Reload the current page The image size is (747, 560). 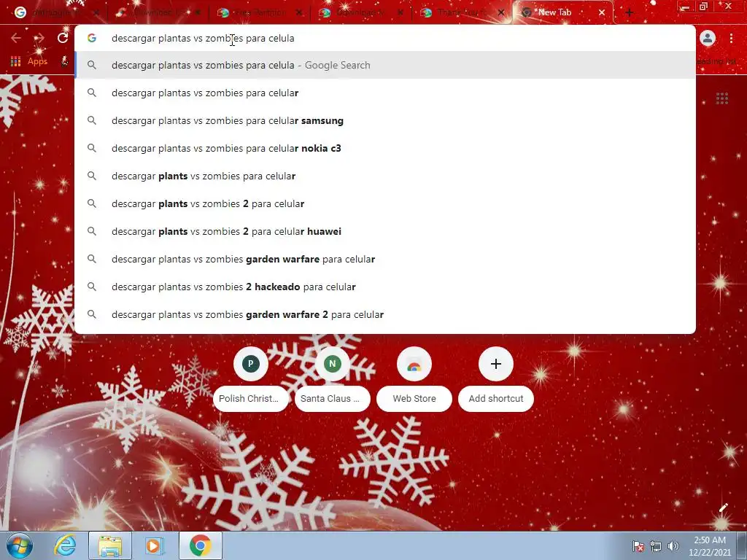coord(63,38)
